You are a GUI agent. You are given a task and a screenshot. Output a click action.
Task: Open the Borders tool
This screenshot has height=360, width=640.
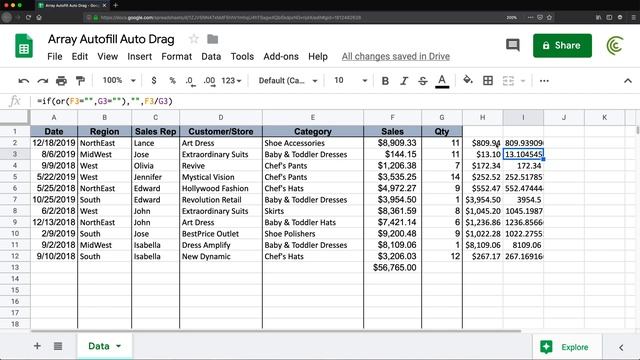click(x=488, y=80)
